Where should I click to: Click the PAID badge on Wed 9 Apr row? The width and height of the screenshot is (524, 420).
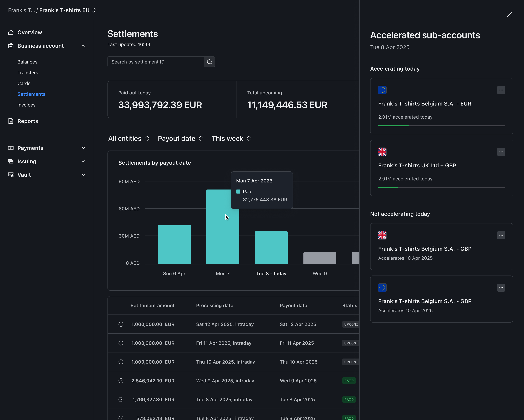click(349, 381)
